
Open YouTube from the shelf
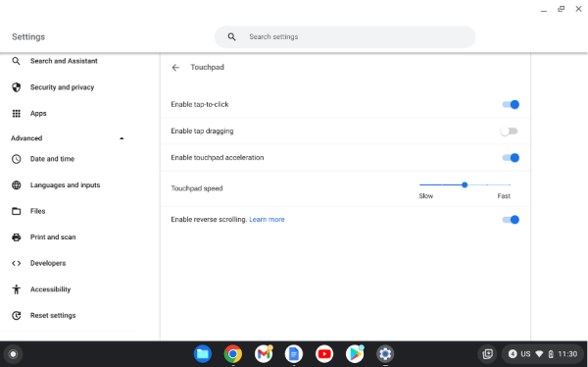tap(324, 354)
